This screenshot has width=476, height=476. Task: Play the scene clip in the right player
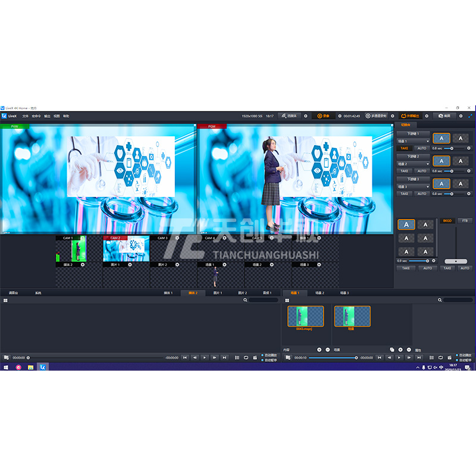coord(399,358)
